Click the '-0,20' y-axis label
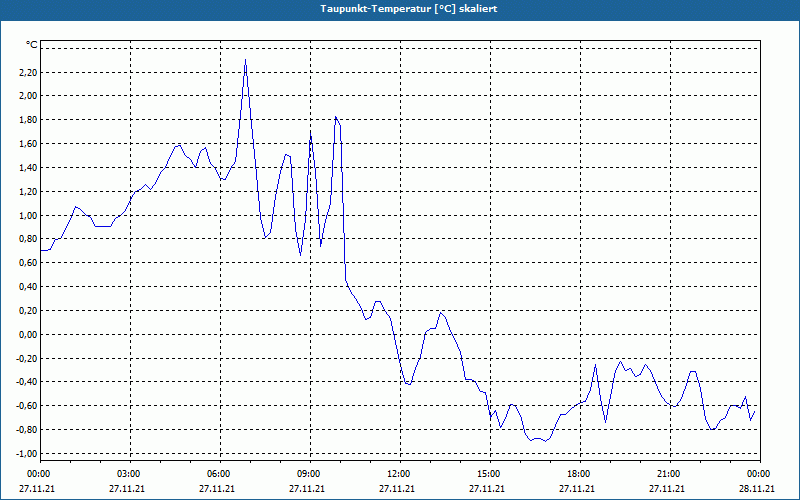This screenshot has width=800, height=500. pos(26,358)
